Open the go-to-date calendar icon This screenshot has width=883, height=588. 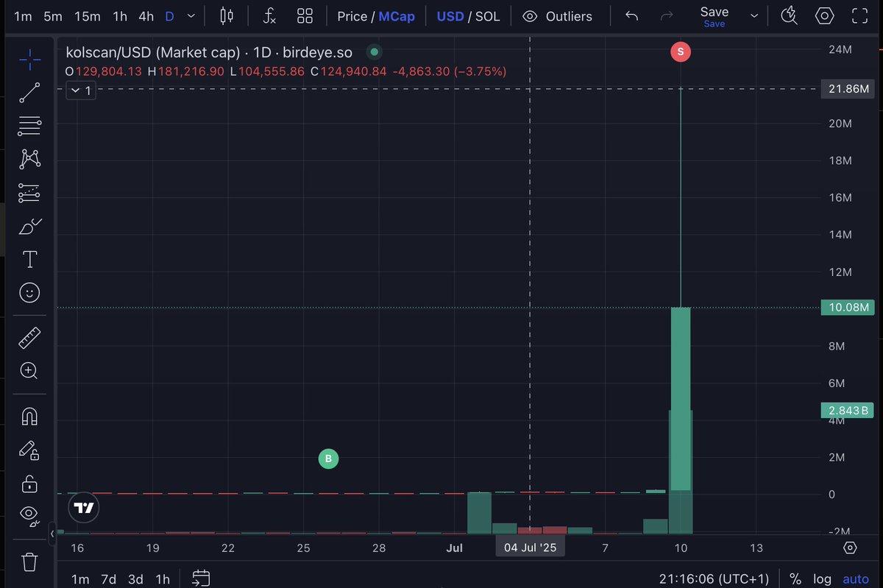pyautogui.click(x=201, y=578)
